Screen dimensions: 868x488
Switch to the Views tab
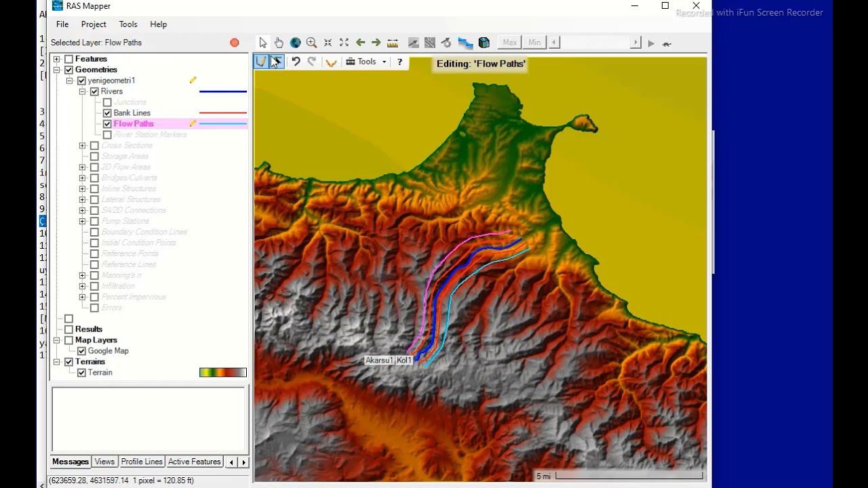[104, 462]
